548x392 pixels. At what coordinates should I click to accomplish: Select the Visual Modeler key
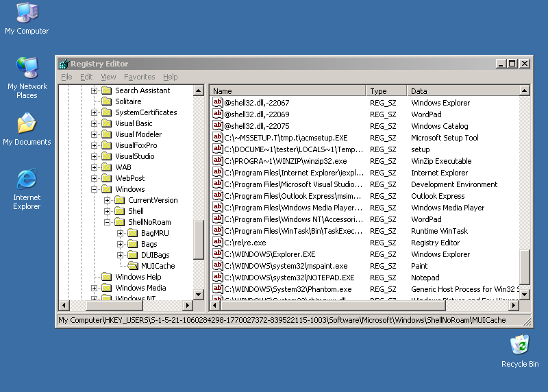click(138, 134)
